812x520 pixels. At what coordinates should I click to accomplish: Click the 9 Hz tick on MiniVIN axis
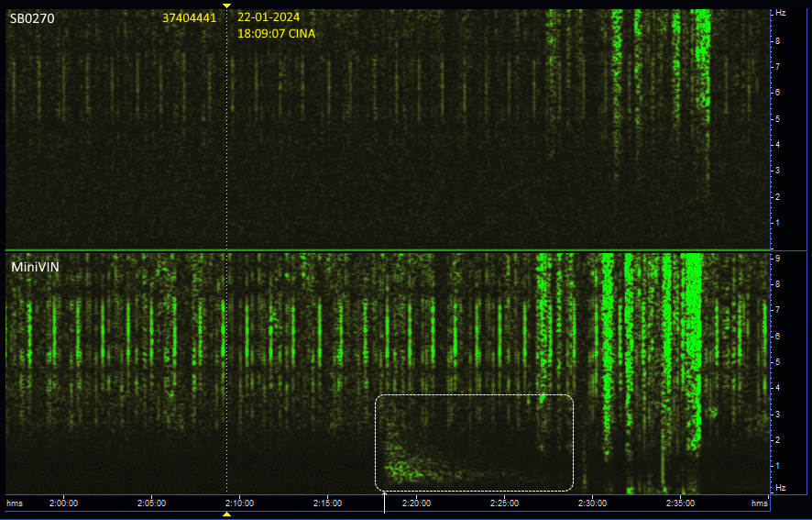[x=778, y=259]
